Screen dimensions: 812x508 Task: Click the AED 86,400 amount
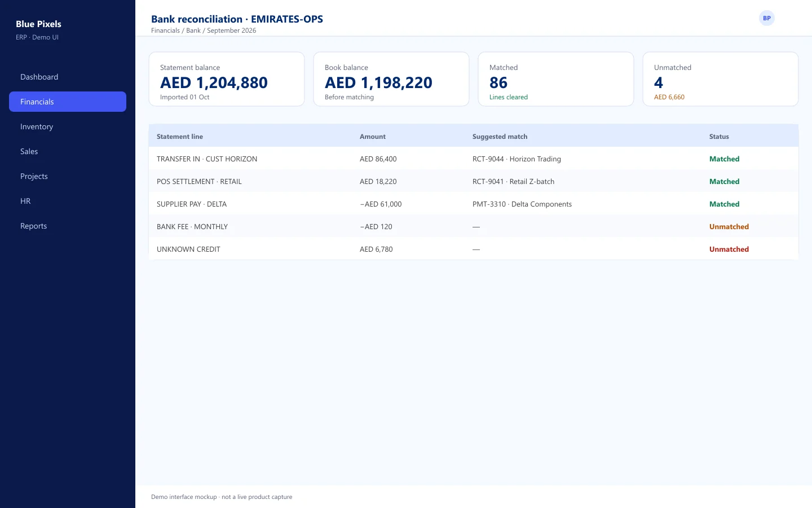pos(378,159)
